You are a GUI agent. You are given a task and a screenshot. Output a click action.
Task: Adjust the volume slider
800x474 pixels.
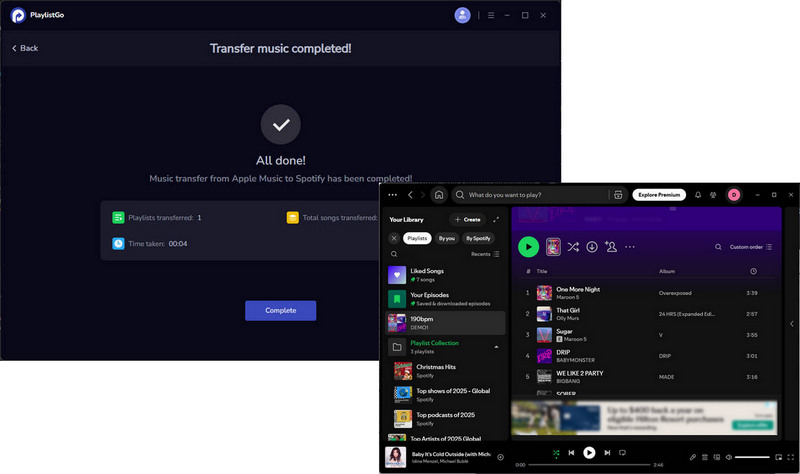[x=752, y=457]
